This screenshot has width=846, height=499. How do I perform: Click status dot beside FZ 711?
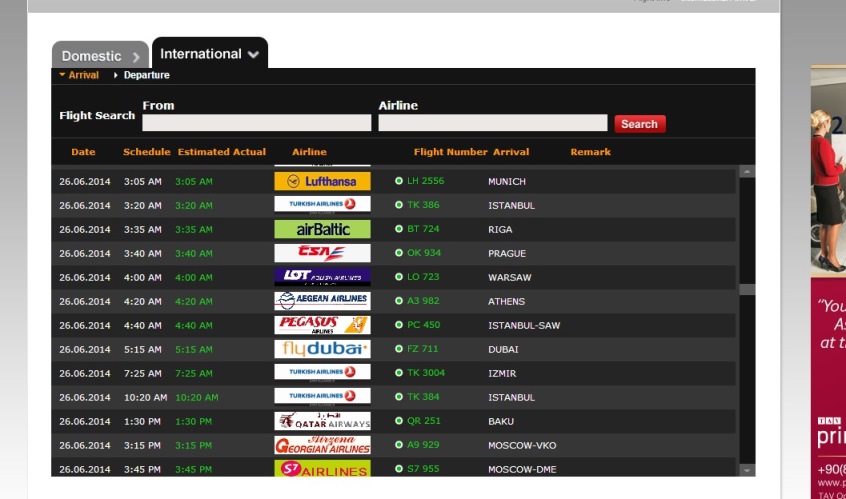click(399, 349)
